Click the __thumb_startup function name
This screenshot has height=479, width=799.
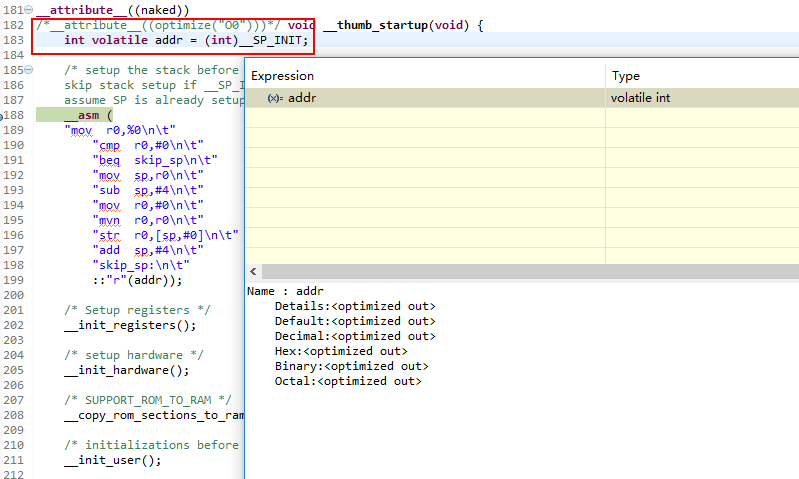point(376,25)
